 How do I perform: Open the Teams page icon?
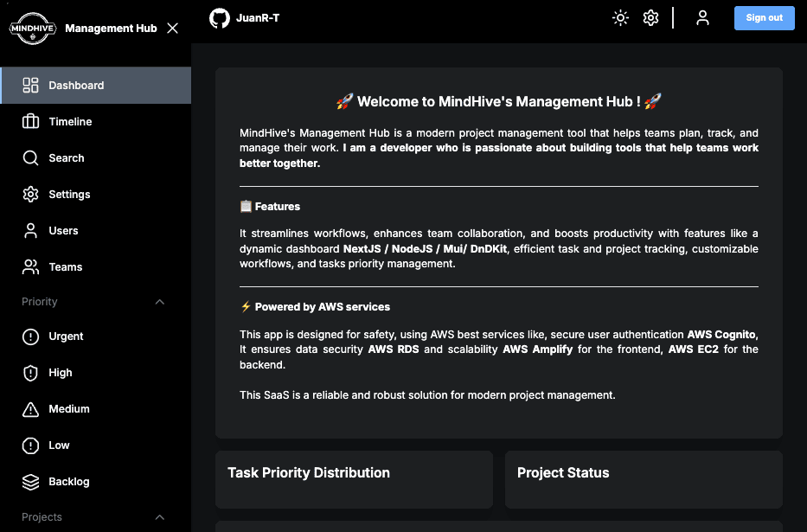31,267
